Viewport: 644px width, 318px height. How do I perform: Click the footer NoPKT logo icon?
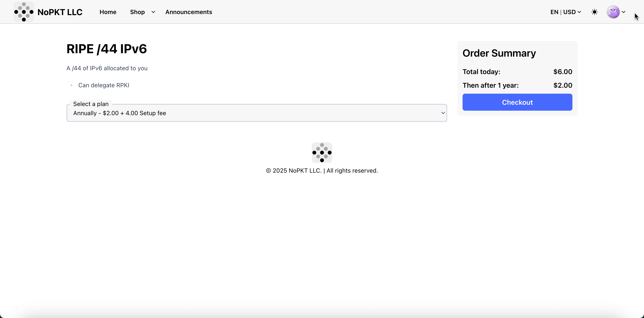point(322,152)
